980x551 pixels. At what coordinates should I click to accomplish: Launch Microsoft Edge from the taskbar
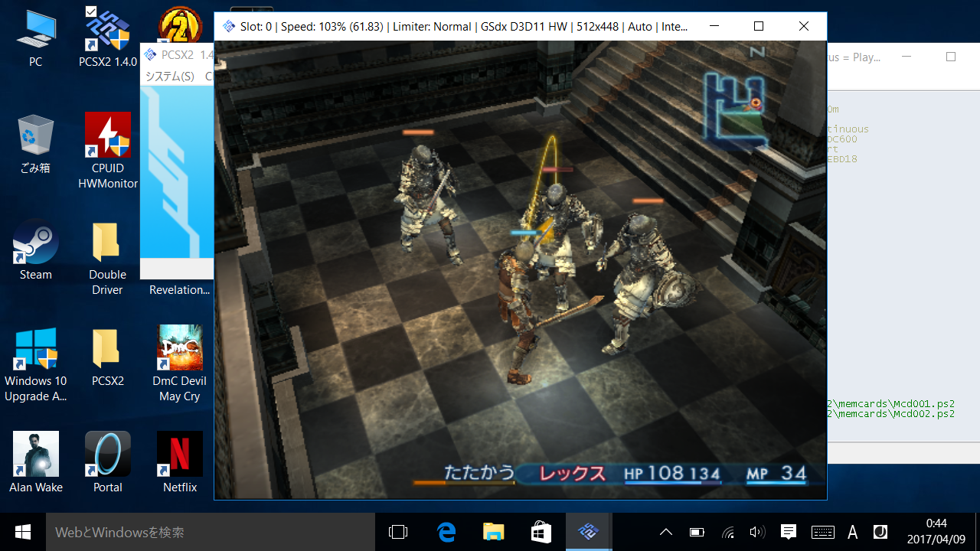pos(446,532)
